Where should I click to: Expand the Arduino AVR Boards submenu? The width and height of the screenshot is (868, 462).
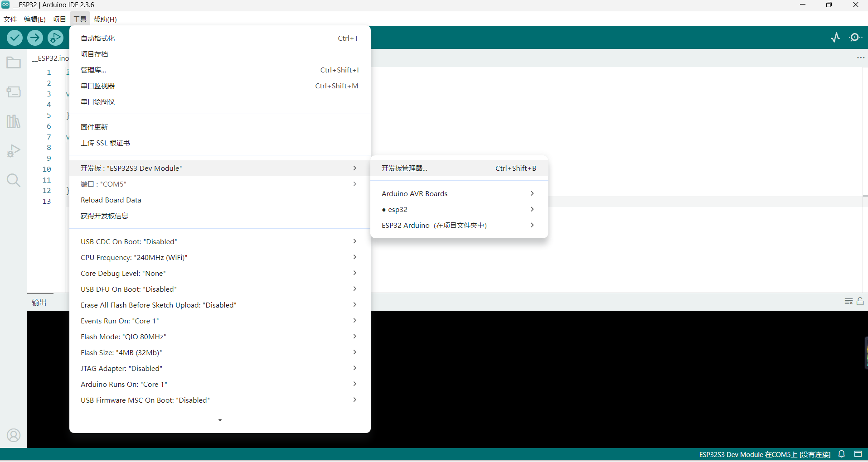[x=459, y=194]
